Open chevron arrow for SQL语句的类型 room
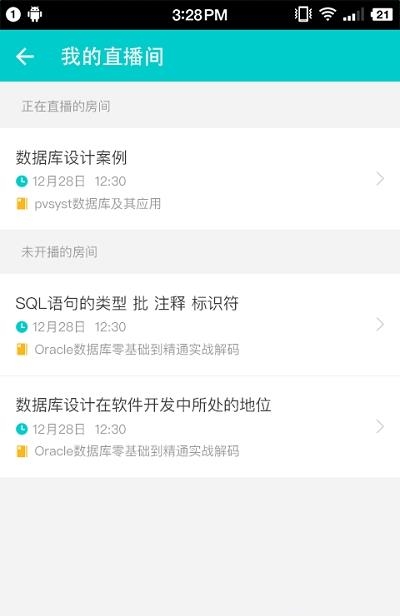Screen dimensions: 400x616 coord(380,324)
